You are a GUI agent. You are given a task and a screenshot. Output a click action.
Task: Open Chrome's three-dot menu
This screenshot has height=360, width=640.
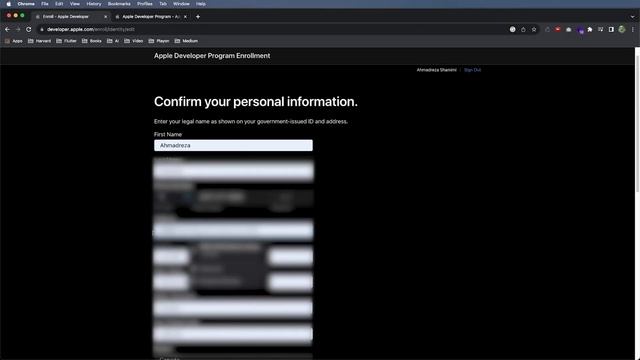[633, 29]
